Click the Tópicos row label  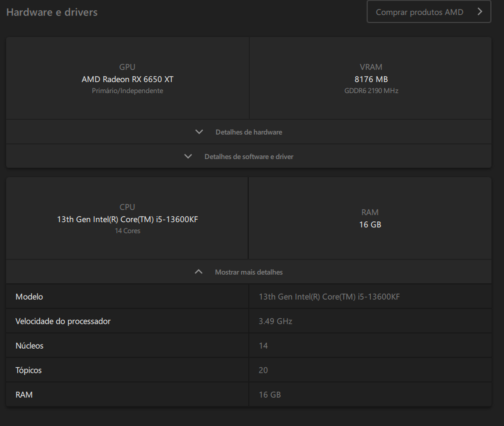28,370
